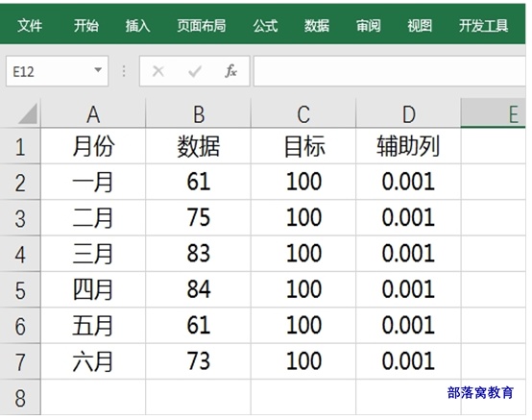
Task: Click the 100 target in the 六月 row
Action: [x=303, y=362]
